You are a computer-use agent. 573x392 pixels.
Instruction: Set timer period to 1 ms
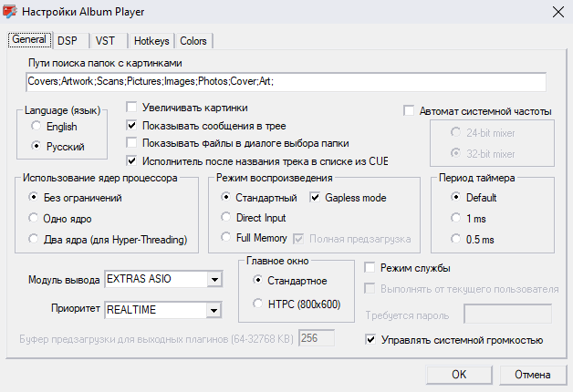coord(455,219)
